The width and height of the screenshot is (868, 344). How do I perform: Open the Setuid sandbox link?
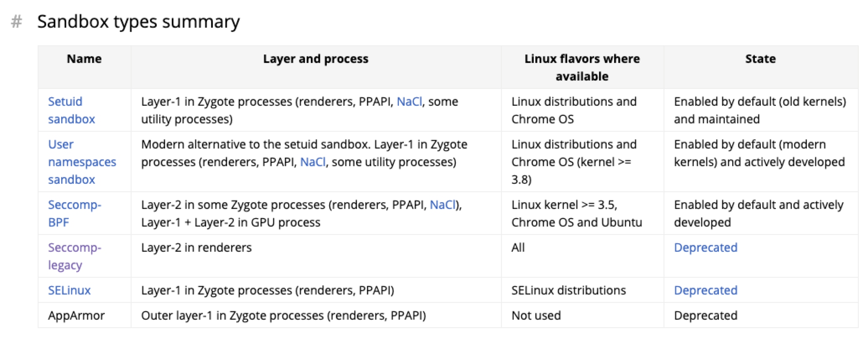pos(71,110)
